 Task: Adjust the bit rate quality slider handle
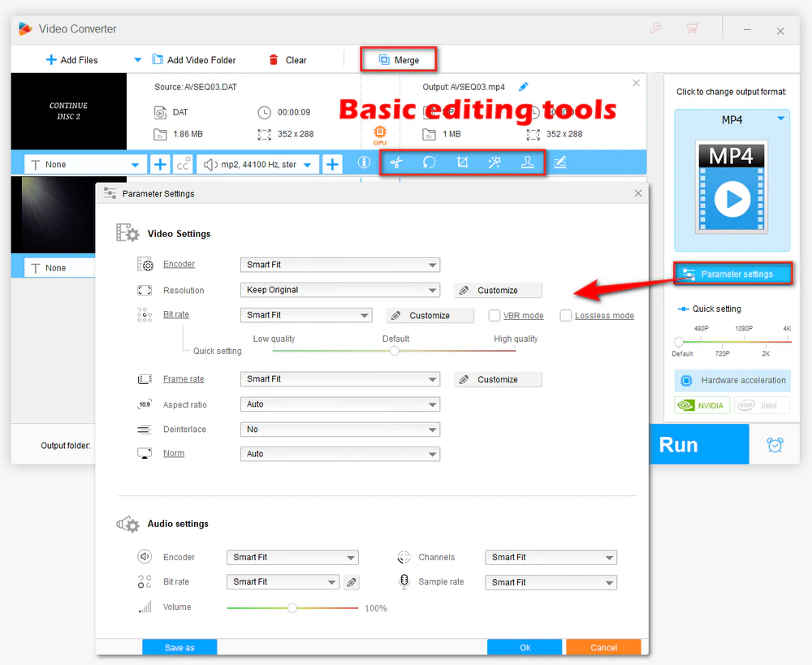click(x=395, y=351)
